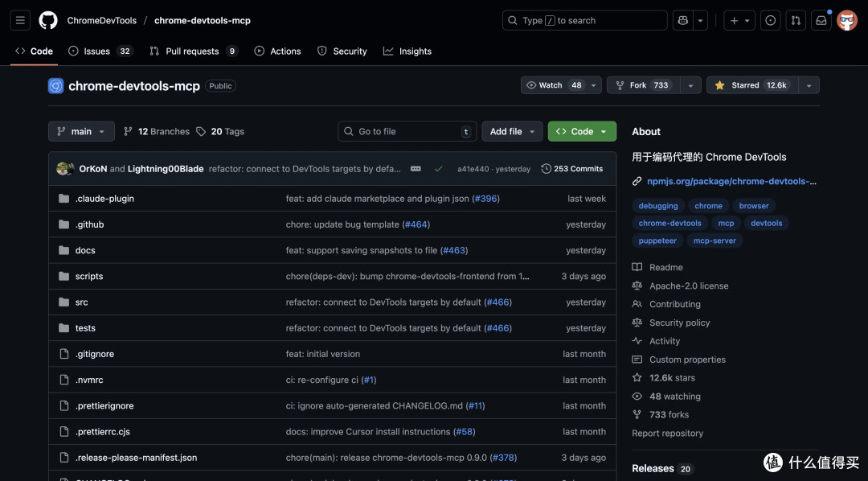Open the 253 Commits history
The height and width of the screenshot is (481, 868).
572,168
